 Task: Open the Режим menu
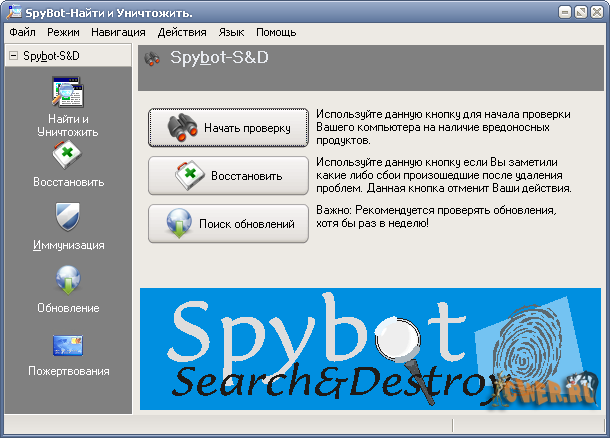[x=63, y=32]
